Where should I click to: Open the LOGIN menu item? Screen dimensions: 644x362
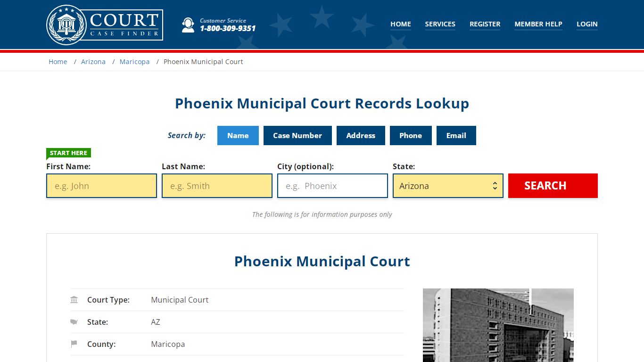tap(587, 24)
